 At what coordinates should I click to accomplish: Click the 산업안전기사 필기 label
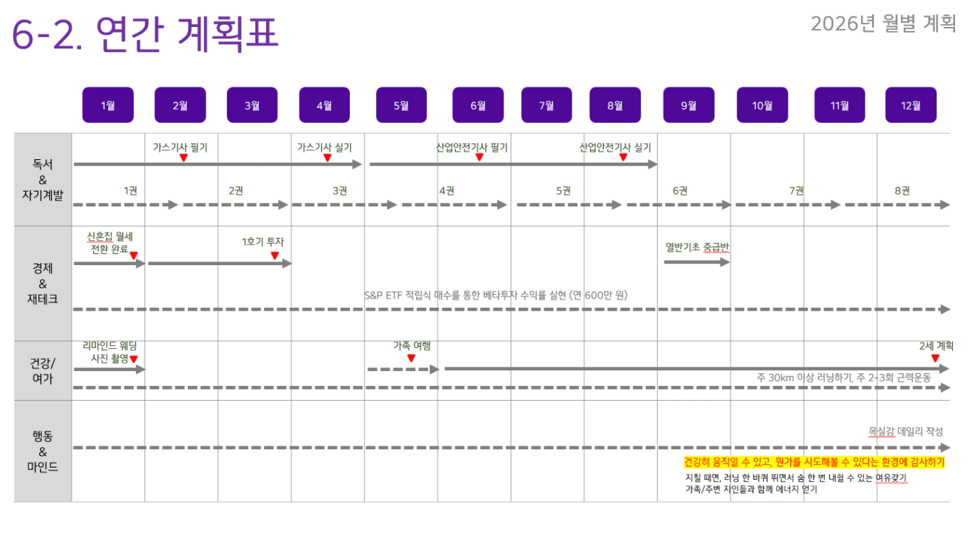click(x=472, y=148)
